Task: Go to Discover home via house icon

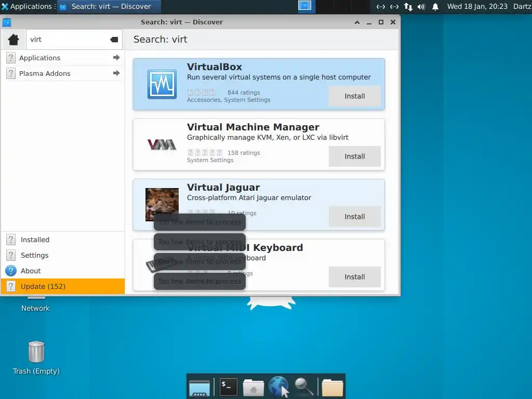Action: (14, 39)
